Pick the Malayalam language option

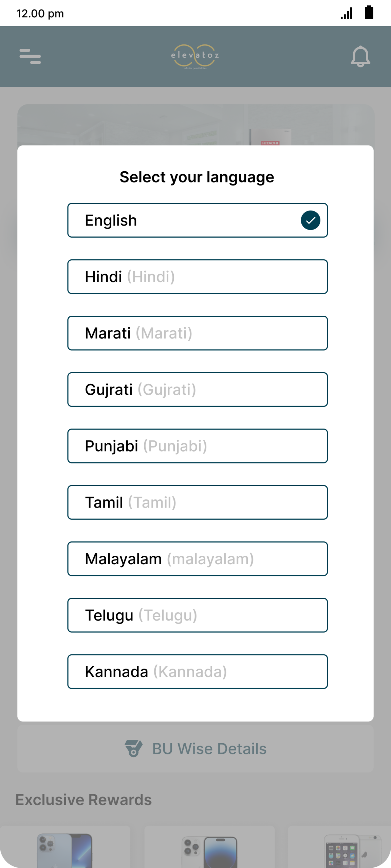[x=198, y=559]
